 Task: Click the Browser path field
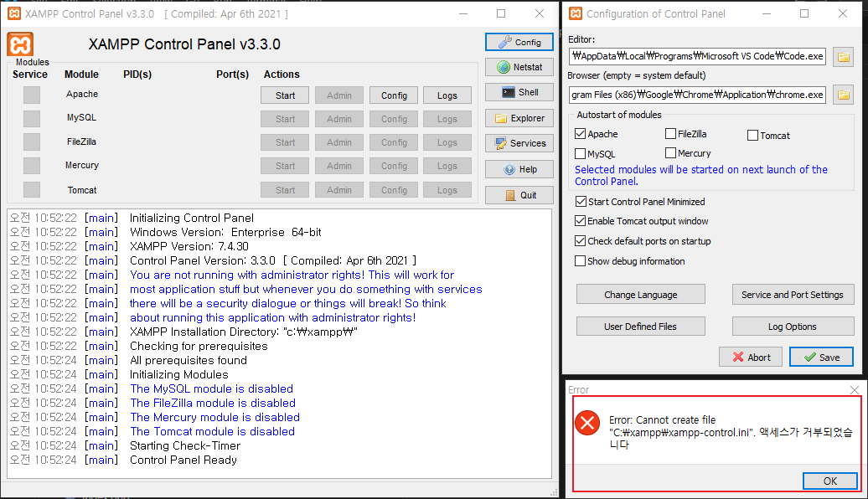pos(697,95)
